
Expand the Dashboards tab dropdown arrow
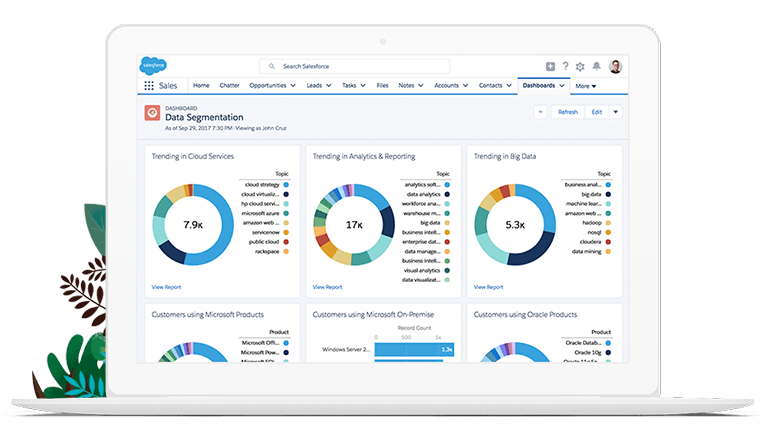point(562,85)
